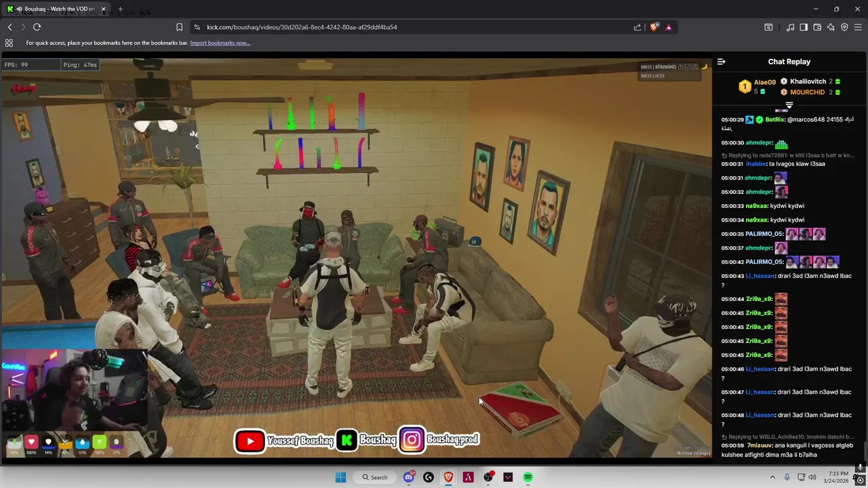Open BotRix username in chat
The width and height of the screenshot is (868, 488).
[x=775, y=119]
